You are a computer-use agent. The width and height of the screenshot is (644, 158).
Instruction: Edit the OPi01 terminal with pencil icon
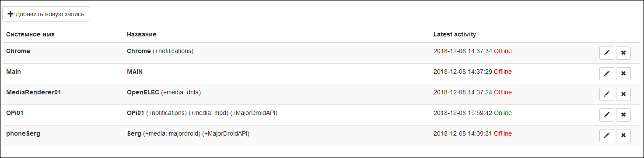coord(606,115)
